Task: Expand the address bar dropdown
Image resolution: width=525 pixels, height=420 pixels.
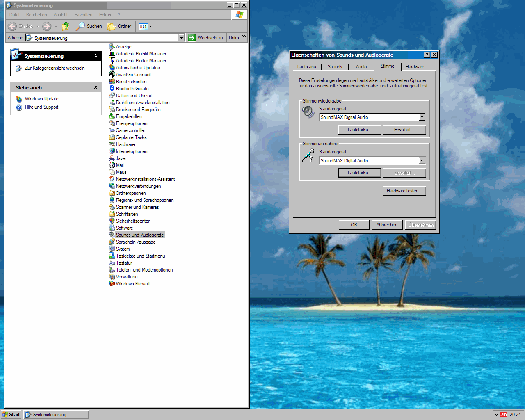Action: 182,38
